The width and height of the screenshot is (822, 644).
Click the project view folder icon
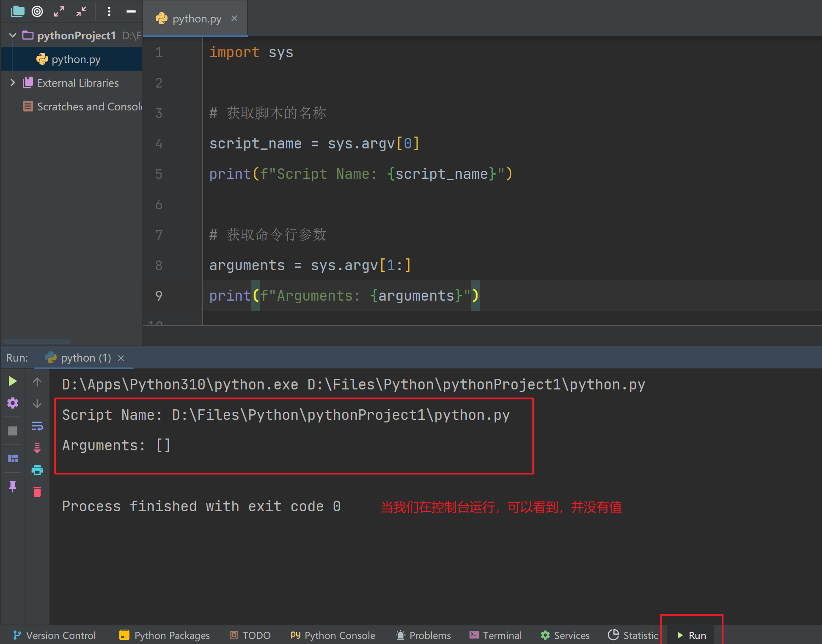(x=17, y=11)
